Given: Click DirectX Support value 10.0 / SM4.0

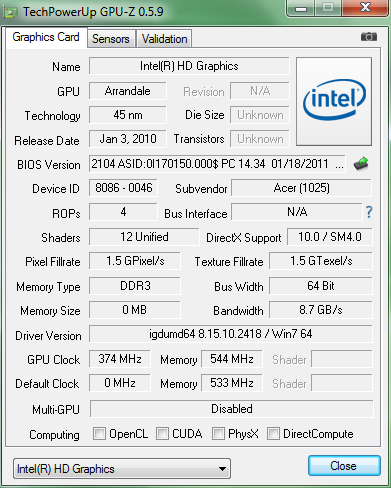Looking at the screenshot, I should pos(330,237).
